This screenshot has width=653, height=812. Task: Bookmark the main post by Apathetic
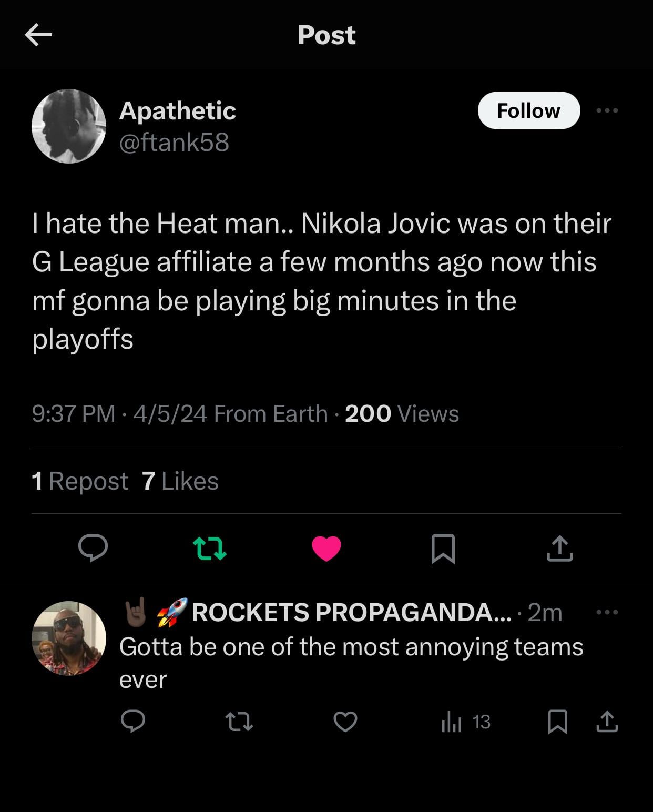click(443, 549)
